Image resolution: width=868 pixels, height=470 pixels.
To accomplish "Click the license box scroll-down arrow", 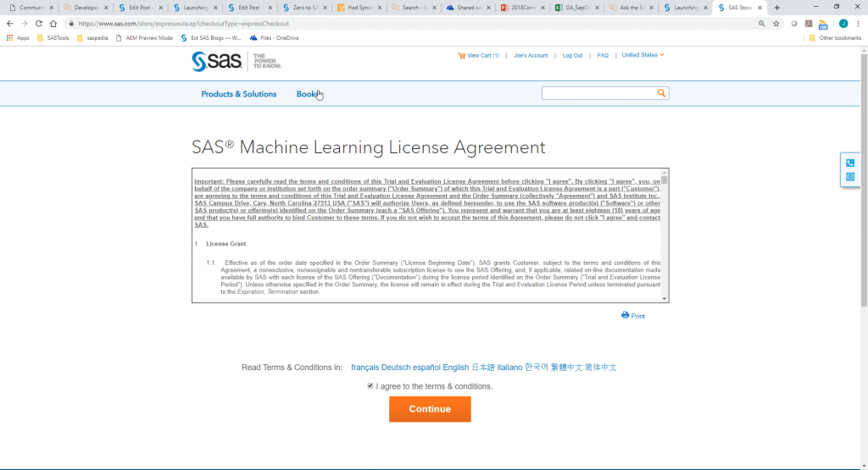I will (x=665, y=299).
